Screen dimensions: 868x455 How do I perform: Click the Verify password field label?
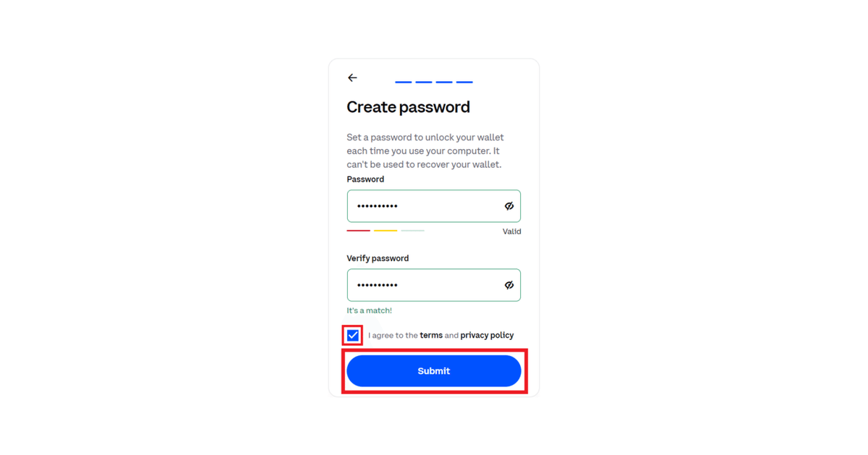click(x=378, y=258)
